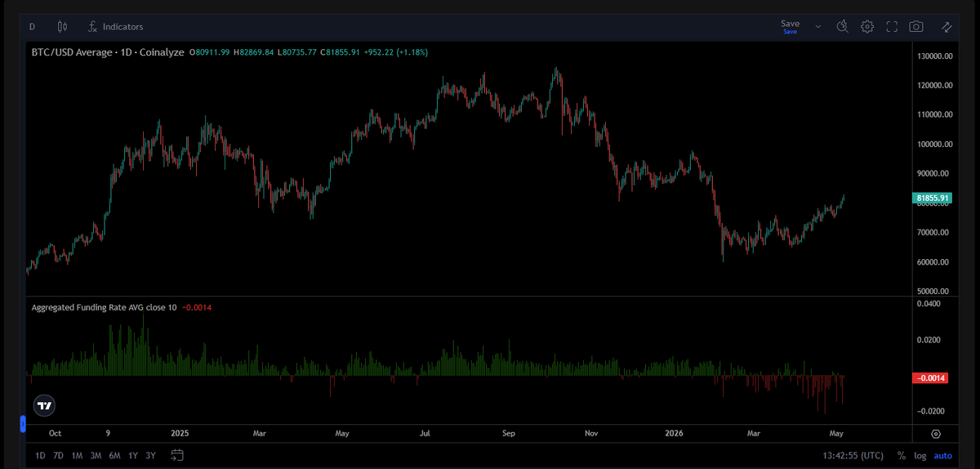Screen dimensions: 980x469
Task: Open the go-to-date calendar icon
Action: point(178,455)
